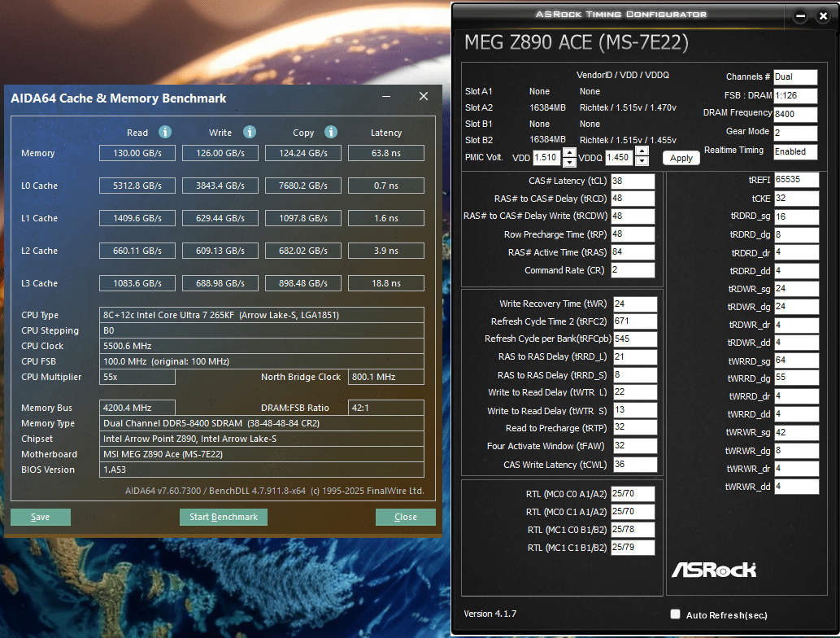Click the tRRD_S value field
Image resolution: width=840 pixels, height=638 pixels.
coord(635,375)
